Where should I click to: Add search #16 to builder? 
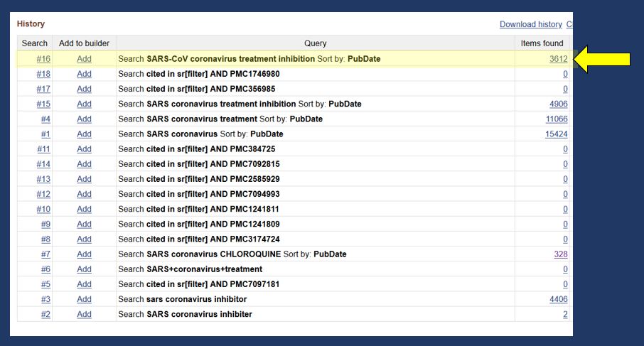coord(84,59)
